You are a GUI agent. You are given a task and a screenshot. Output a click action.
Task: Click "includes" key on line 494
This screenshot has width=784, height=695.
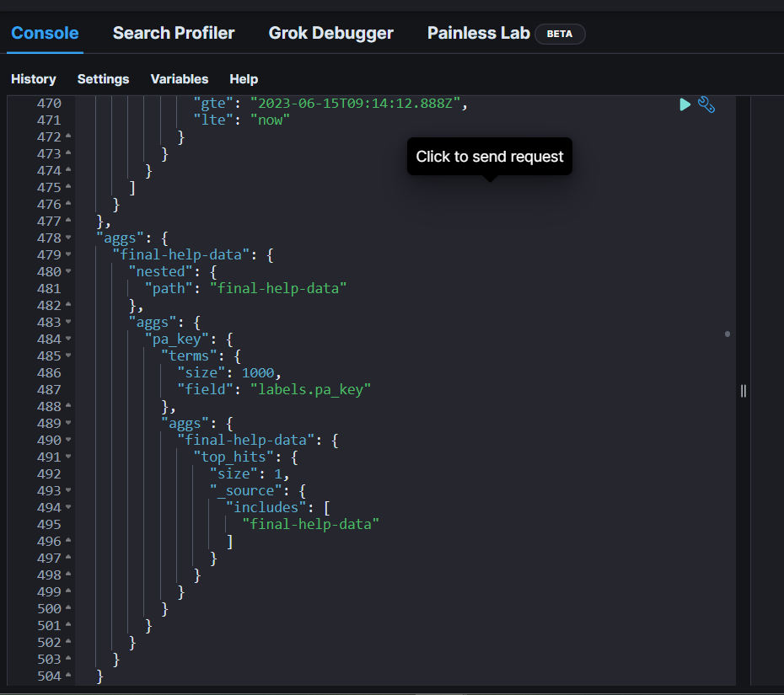pyautogui.click(x=266, y=508)
